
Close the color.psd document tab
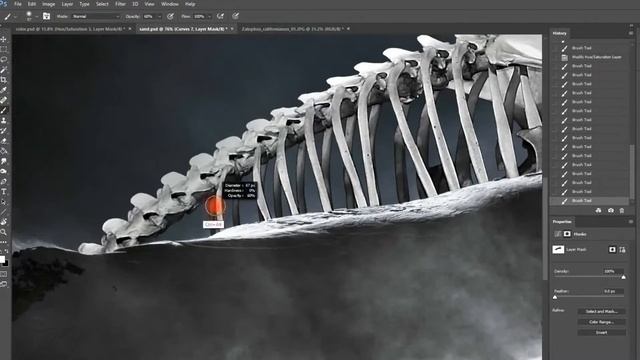click(130, 29)
